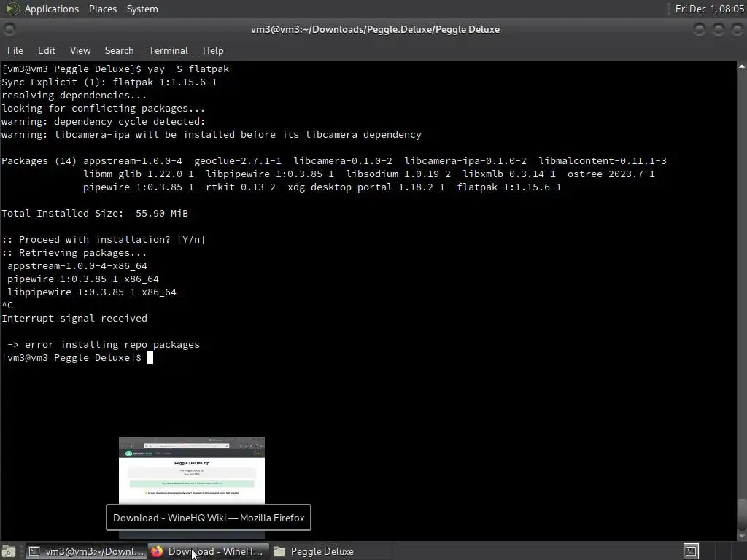The image size is (747, 560).
Task: Click the text 'Total Installed Size: 55.90 MiB'
Action: 95,214
